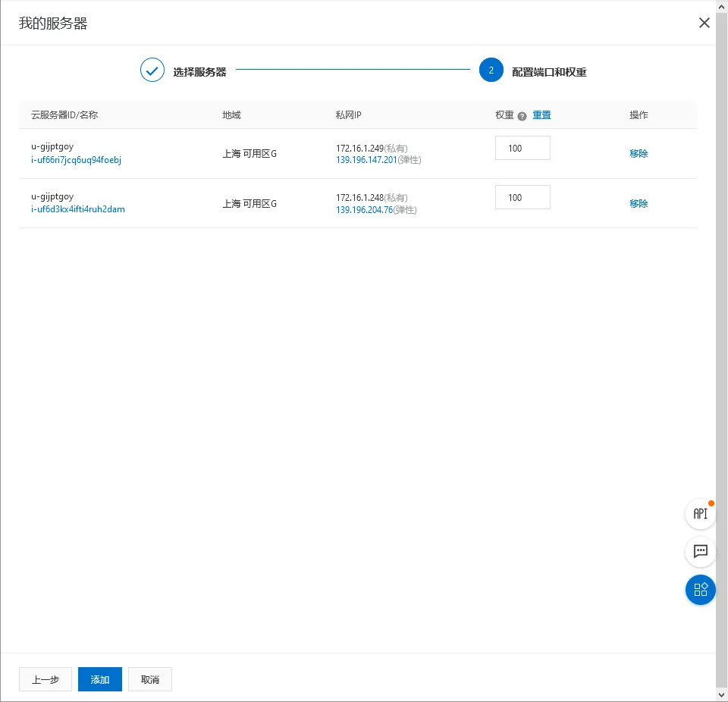
Task: Focus weight field for 172.16.1.249 server
Action: point(522,148)
